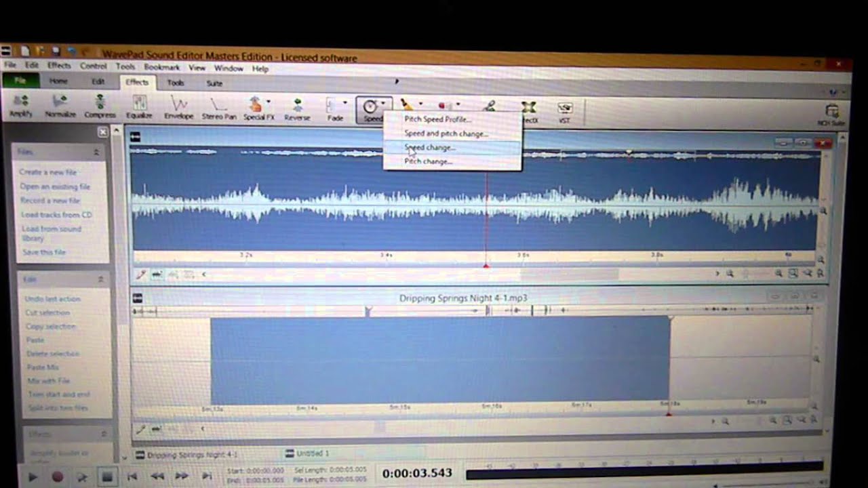
Task: Apply the Amplify effect
Action: click(20, 106)
